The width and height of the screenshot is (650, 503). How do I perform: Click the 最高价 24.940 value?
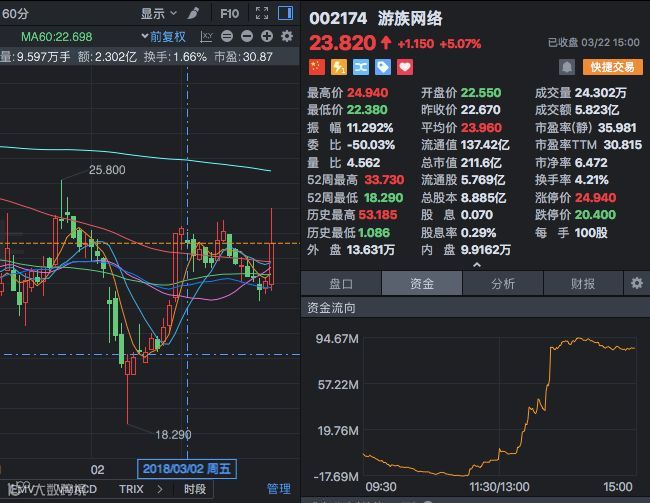[x=368, y=92]
